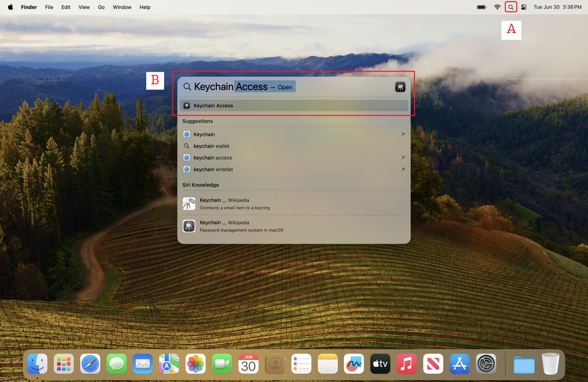Click Keychain Access app icon in search field
The image size is (588, 382).
(x=400, y=87)
